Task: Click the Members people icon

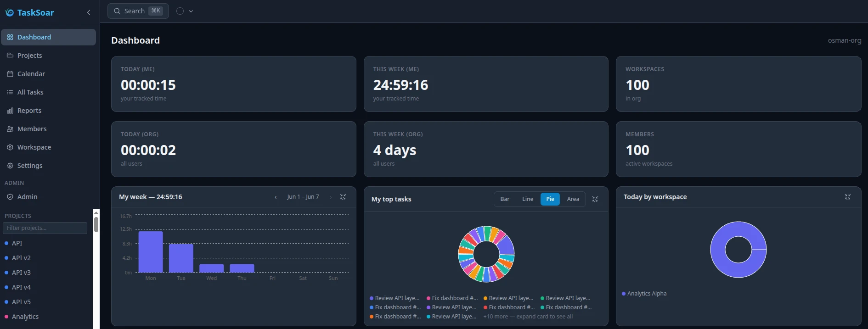Action: pos(10,129)
